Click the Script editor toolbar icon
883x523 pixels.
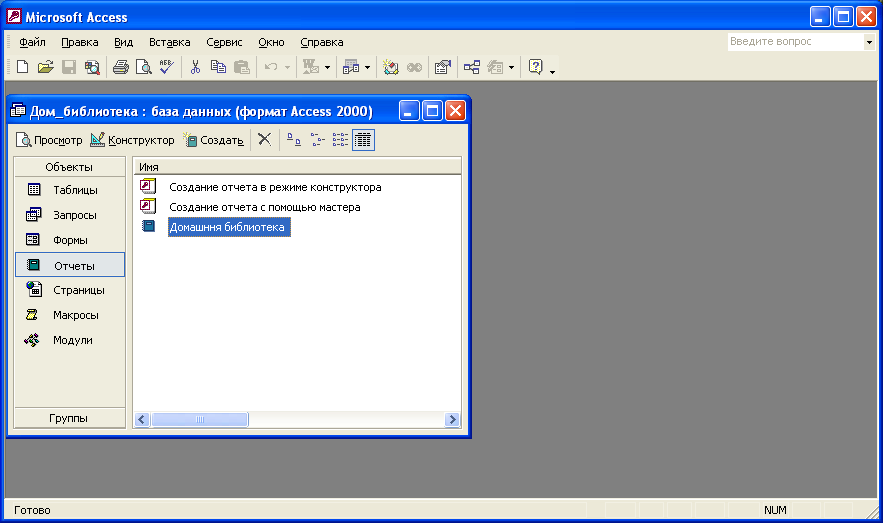414,67
